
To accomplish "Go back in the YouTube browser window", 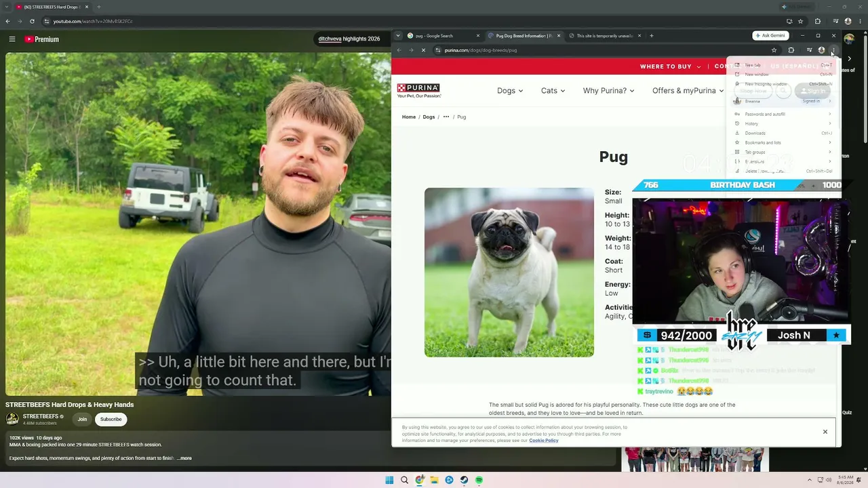I will (8, 21).
